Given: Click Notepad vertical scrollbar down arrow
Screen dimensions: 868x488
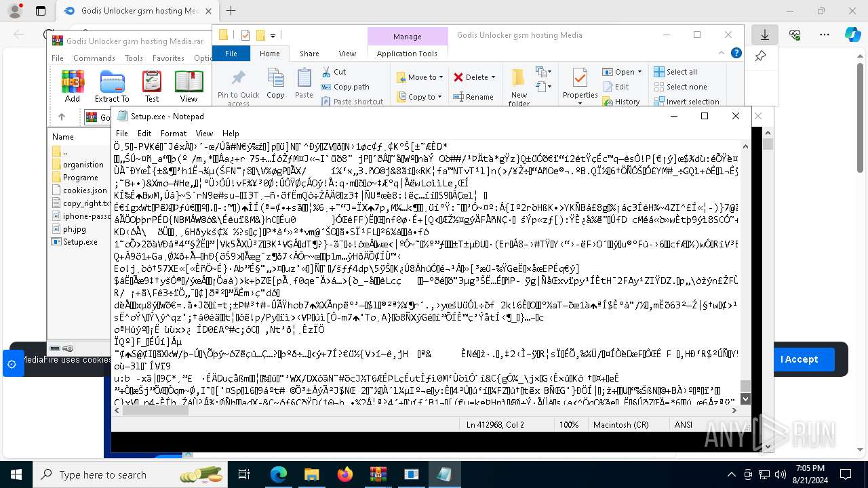Looking at the screenshot, I should [x=746, y=399].
